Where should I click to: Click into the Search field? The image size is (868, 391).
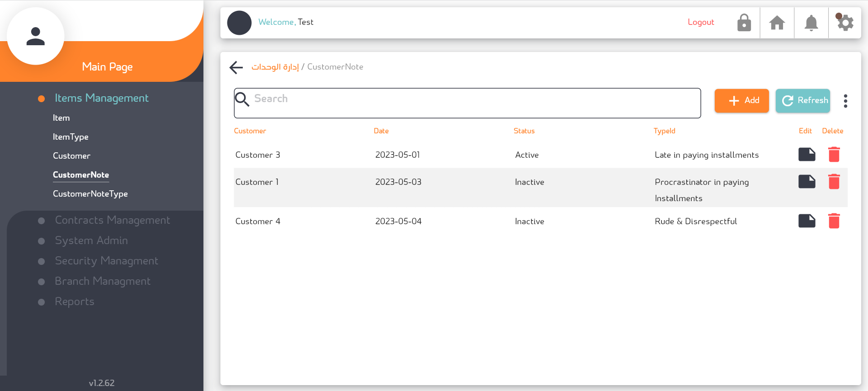click(467, 103)
